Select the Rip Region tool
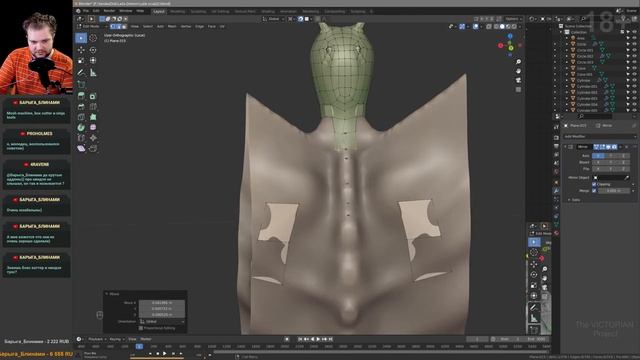The width and height of the screenshot is (640, 360). (93, 148)
